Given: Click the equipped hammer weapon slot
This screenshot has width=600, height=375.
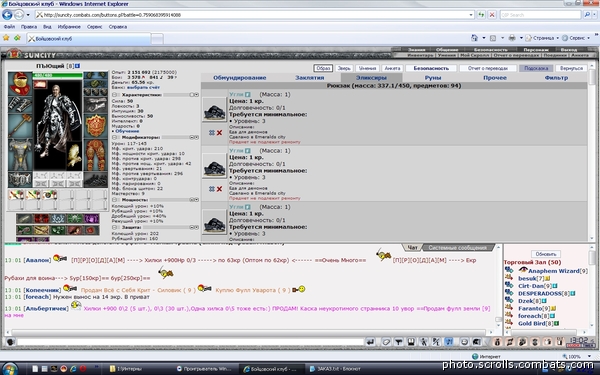Looking at the screenshot, I should pos(20,125).
